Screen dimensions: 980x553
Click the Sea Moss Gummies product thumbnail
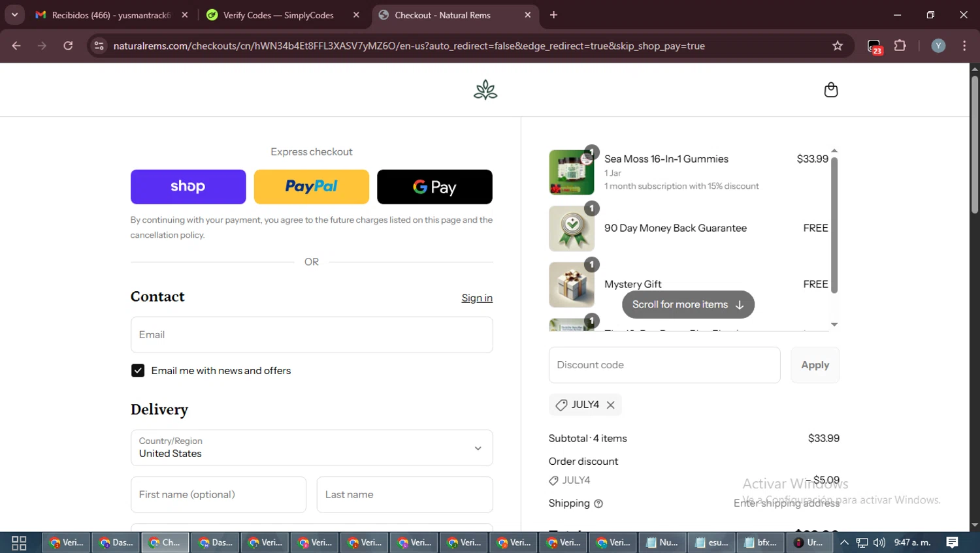(x=572, y=172)
